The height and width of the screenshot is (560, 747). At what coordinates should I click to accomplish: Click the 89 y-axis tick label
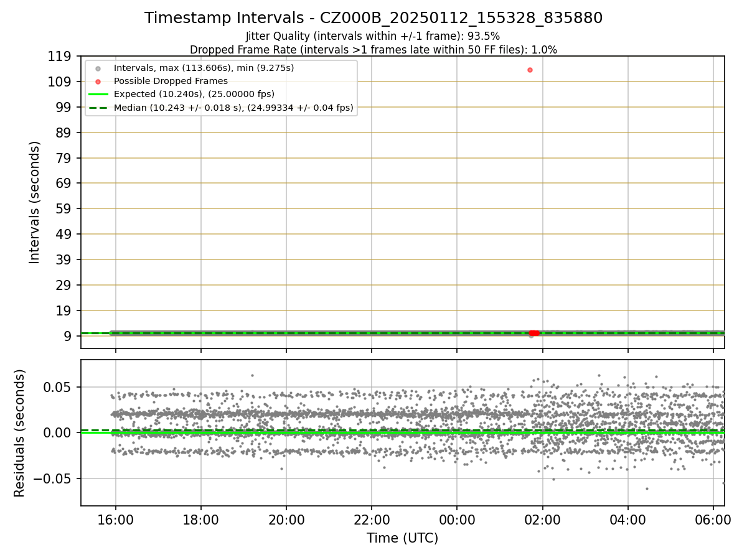[65, 133]
